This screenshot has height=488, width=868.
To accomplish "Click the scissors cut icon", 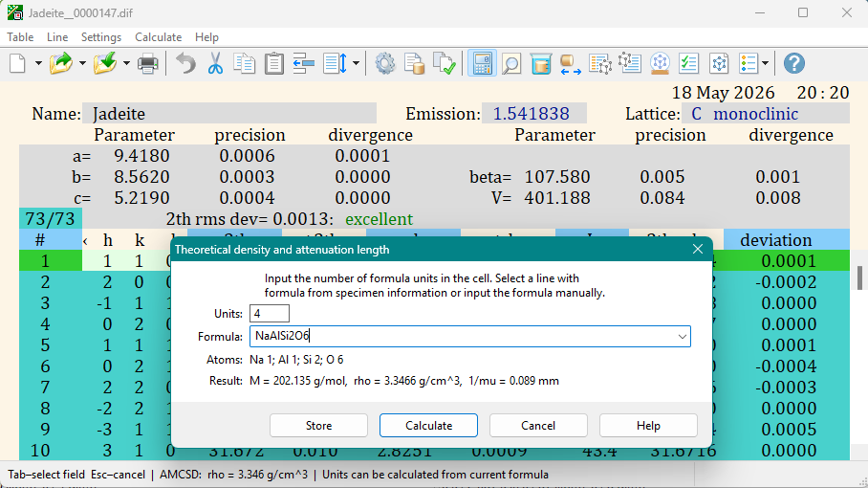I will pyautogui.click(x=215, y=64).
